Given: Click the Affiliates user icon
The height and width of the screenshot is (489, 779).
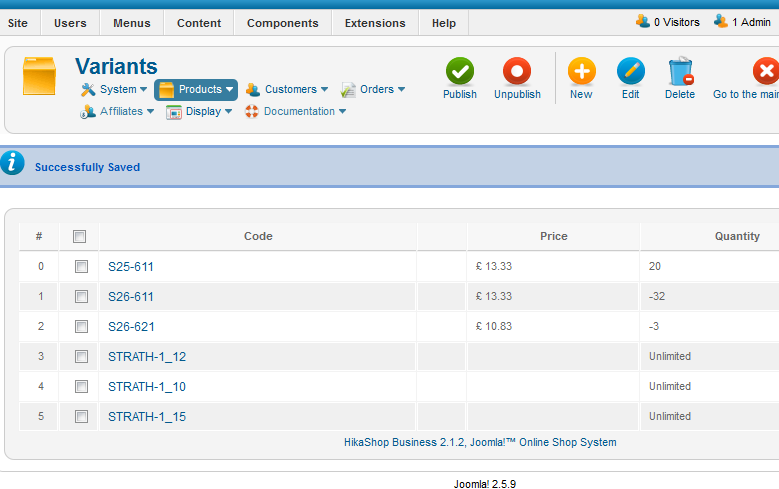Looking at the screenshot, I should pyautogui.click(x=87, y=112).
